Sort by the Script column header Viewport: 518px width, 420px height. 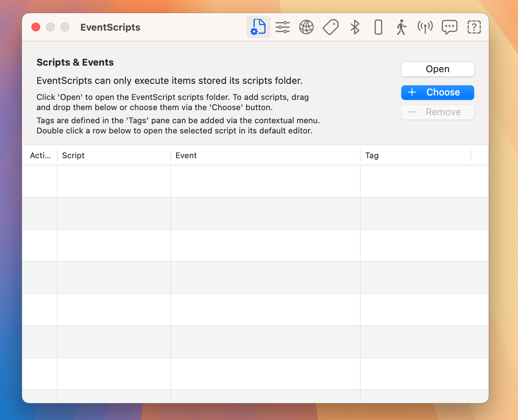point(114,155)
